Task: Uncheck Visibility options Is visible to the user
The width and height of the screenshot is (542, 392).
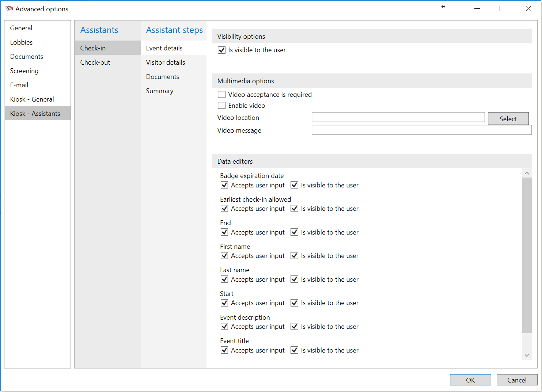Action: [221, 50]
